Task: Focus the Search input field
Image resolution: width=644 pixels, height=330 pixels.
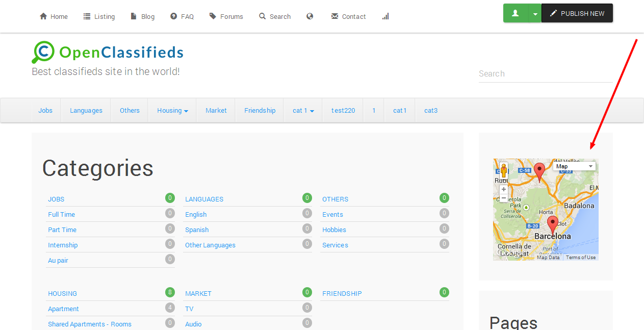Action: click(546, 74)
